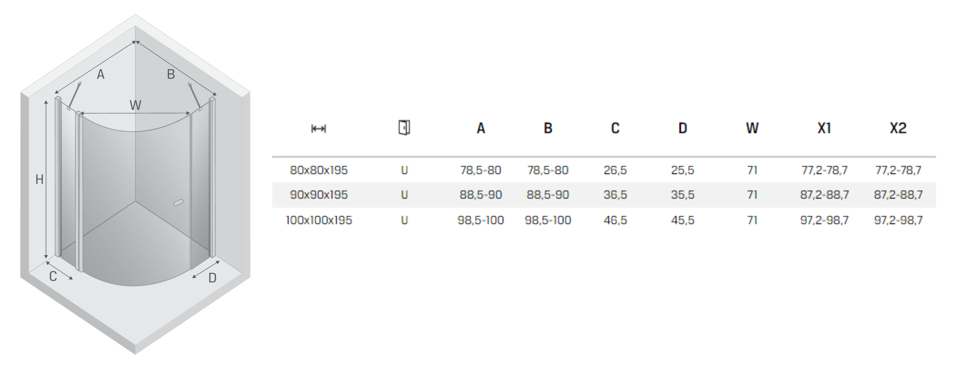This screenshot has width=980, height=371.
Task: Select the column A table header
Action: pyautogui.click(x=481, y=129)
